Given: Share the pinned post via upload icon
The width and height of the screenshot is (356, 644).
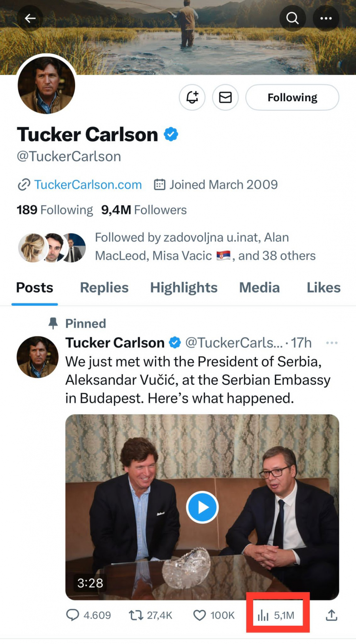Looking at the screenshot, I should [x=331, y=615].
